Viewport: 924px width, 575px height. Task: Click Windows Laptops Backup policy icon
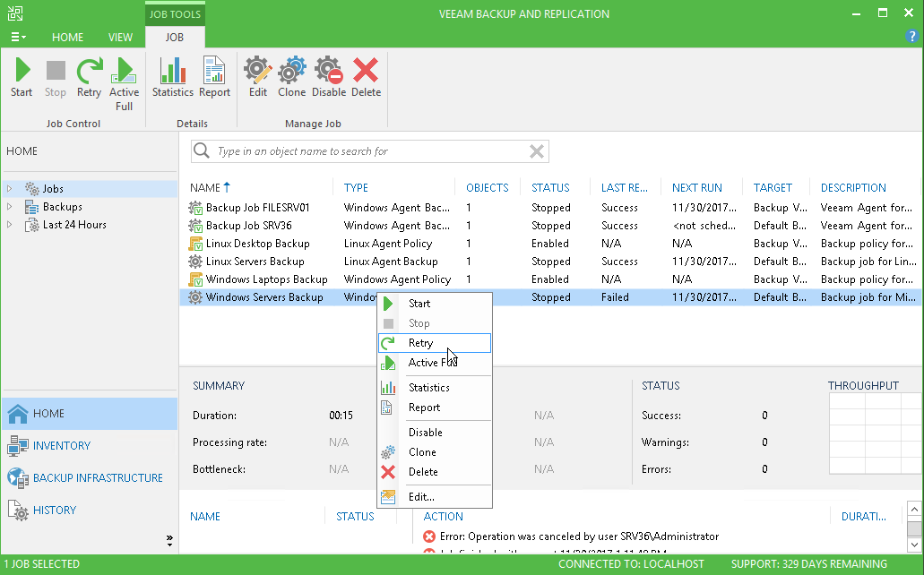coord(195,279)
